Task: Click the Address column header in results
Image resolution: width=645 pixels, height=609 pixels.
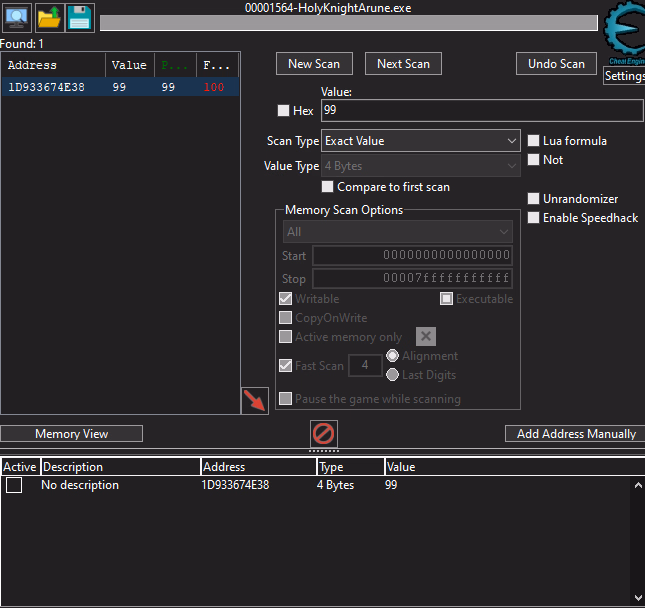Action: pyautogui.click(x=55, y=65)
